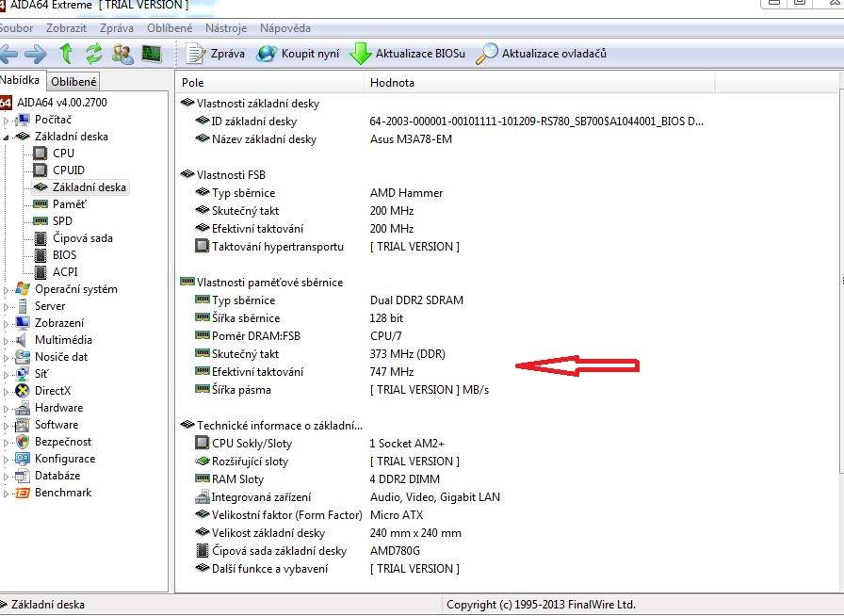This screenshot has height=616, width=844.
Task: Open the user management icon in toolbar
Action: point(122,54)
